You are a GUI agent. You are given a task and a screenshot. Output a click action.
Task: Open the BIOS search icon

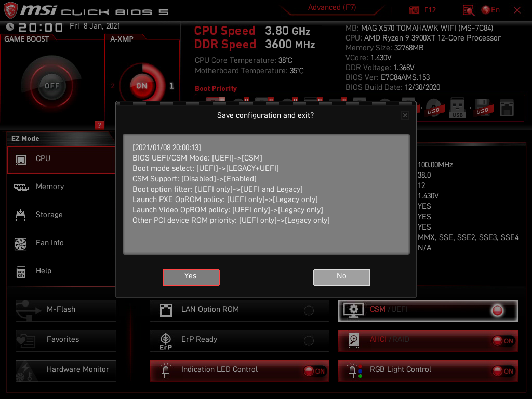coord(469,10)
